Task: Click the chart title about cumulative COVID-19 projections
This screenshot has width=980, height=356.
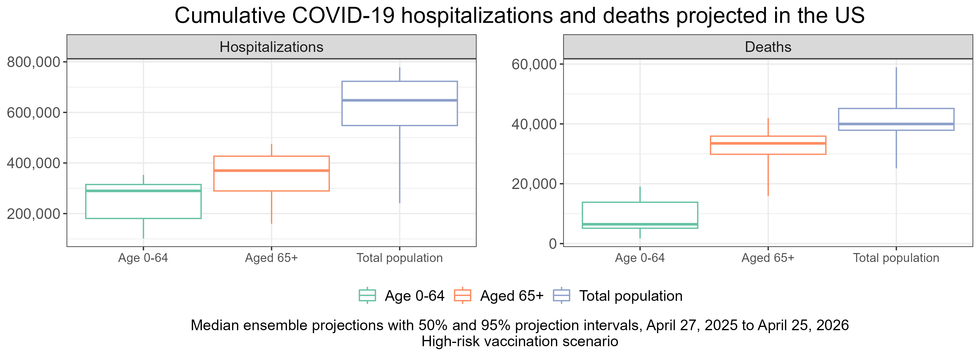Action: [520, 16]
